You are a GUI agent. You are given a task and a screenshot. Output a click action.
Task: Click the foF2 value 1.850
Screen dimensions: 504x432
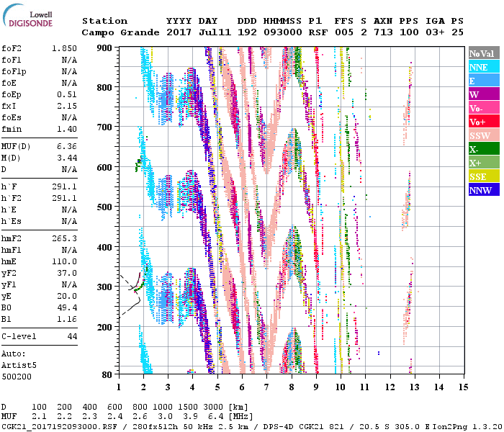(64, 48)
